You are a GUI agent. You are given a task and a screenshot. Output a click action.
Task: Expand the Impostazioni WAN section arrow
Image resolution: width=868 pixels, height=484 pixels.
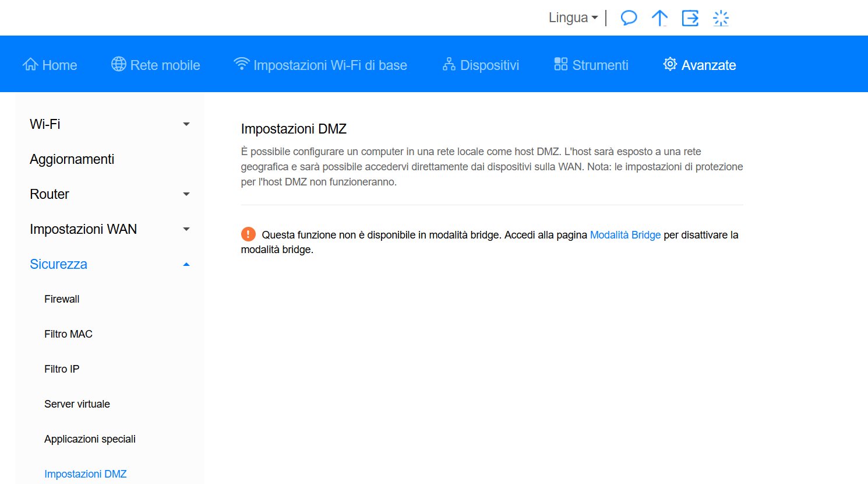(x=186, y=229)
